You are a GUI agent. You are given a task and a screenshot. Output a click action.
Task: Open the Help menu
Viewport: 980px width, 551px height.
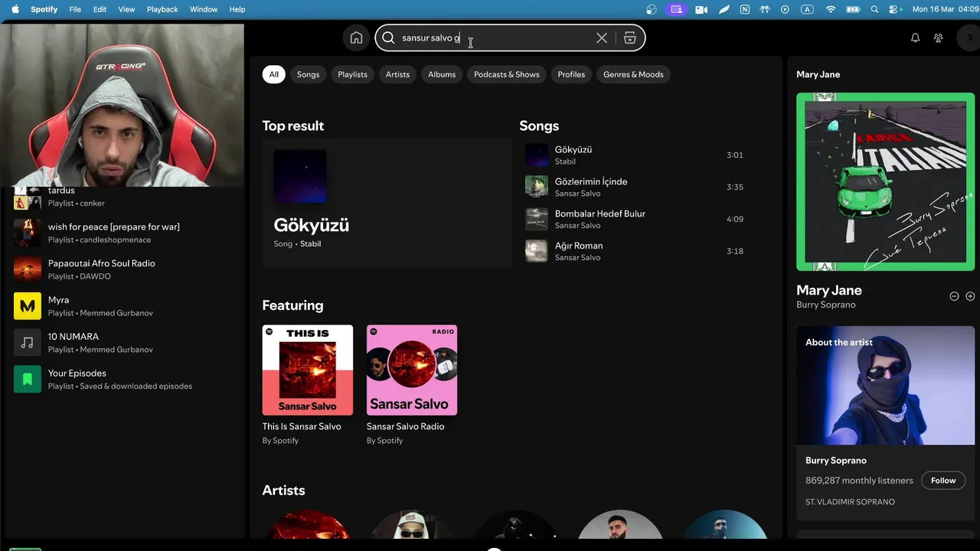(x=237, y=9)
